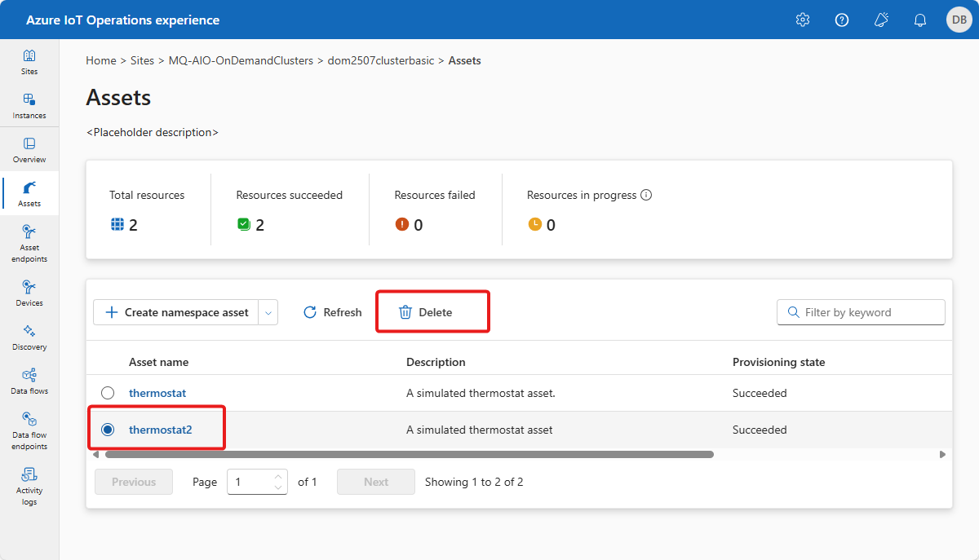Open the MQ-AIO-OnDemandClusters breadcrumb
This screenshot has width=979, height=560.
click(x=241, y=60)
